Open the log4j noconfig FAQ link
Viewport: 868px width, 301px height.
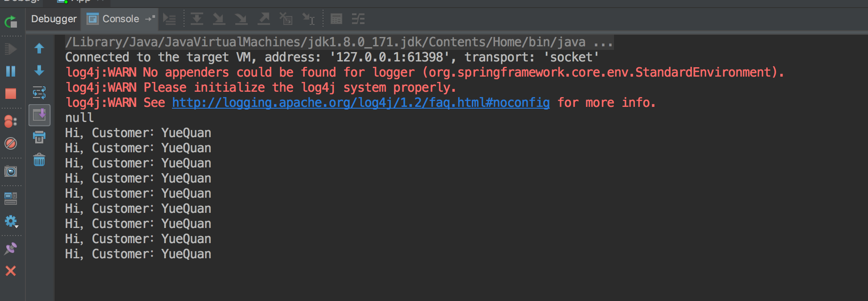tap(360, 103)
